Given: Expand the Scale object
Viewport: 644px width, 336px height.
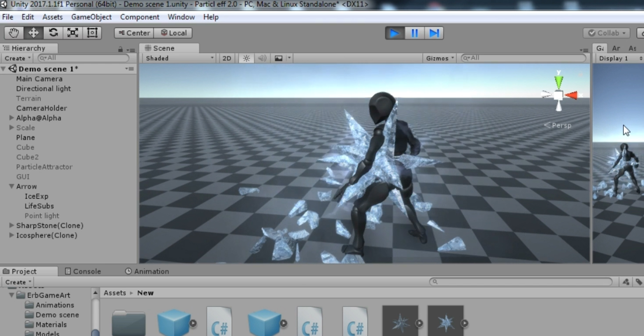Looking at the screenshot, I should point(12,128).
